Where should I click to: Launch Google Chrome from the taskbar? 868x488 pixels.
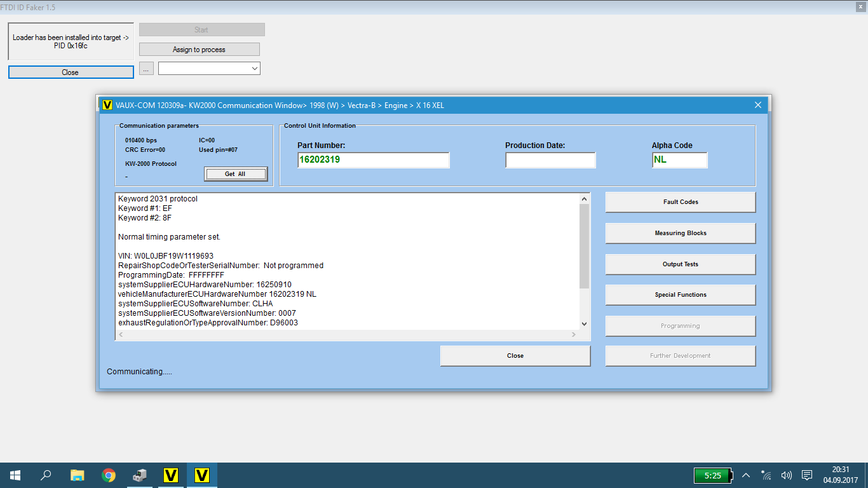pos(109,475)
